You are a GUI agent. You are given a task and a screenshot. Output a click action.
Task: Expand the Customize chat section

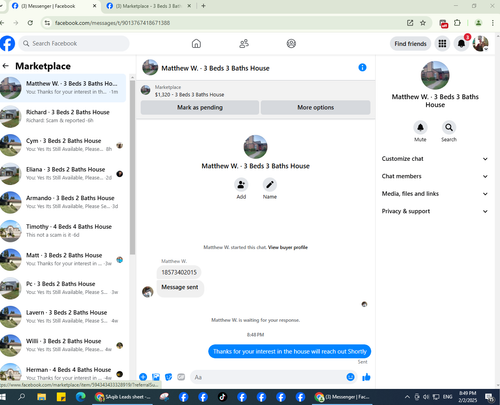tap(435, 159)
